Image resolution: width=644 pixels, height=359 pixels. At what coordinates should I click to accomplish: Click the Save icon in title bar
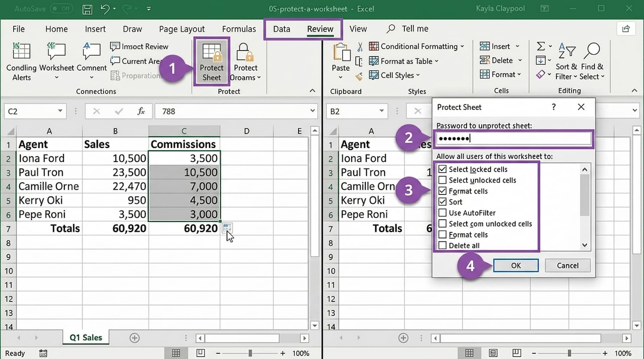click(x=87, y=9)
